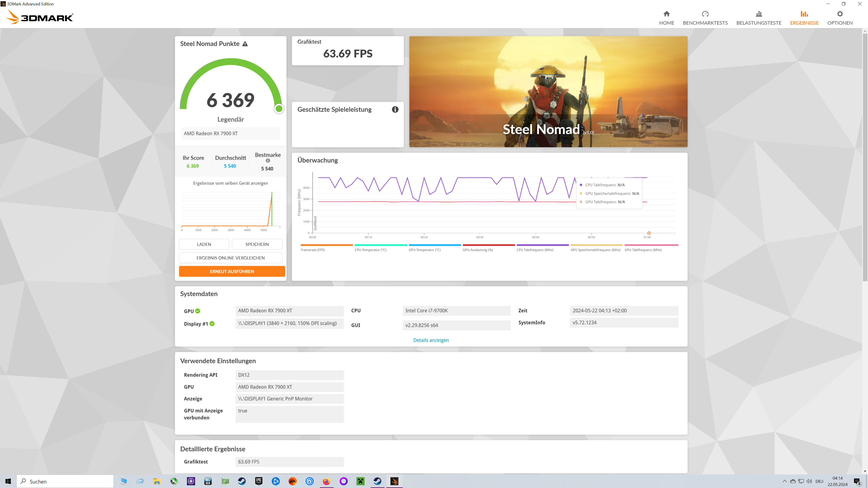This screenshot has height=488, width=868.
Task: Toggle the Framerate (FPS) chart series
Action: pyautogui.click(x=313, y=250)
